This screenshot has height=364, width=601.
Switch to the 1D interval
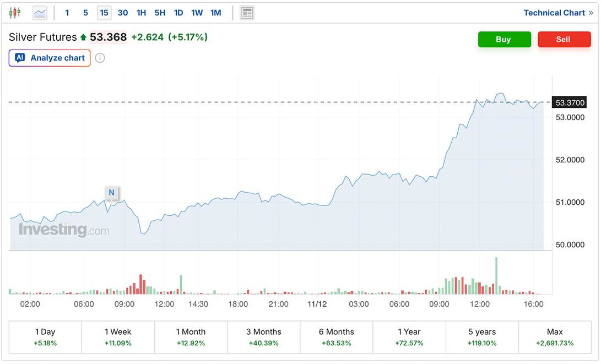[x=178, y=13]
